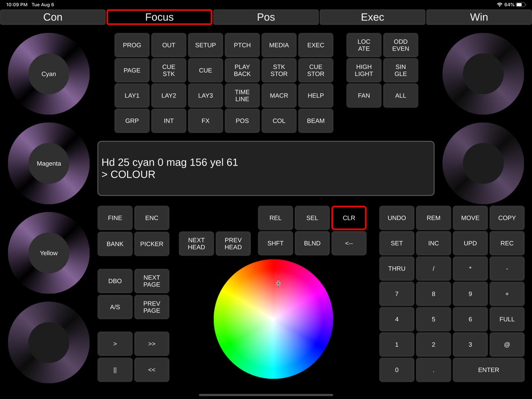Tap the TIME LINE key
Image resolution: width=532 pixels, height=399 pixels.
[243, 96]
